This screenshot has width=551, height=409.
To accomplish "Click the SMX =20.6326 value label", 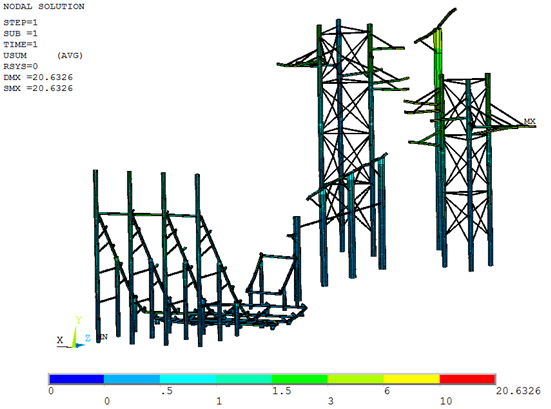I will click(38, 88).
